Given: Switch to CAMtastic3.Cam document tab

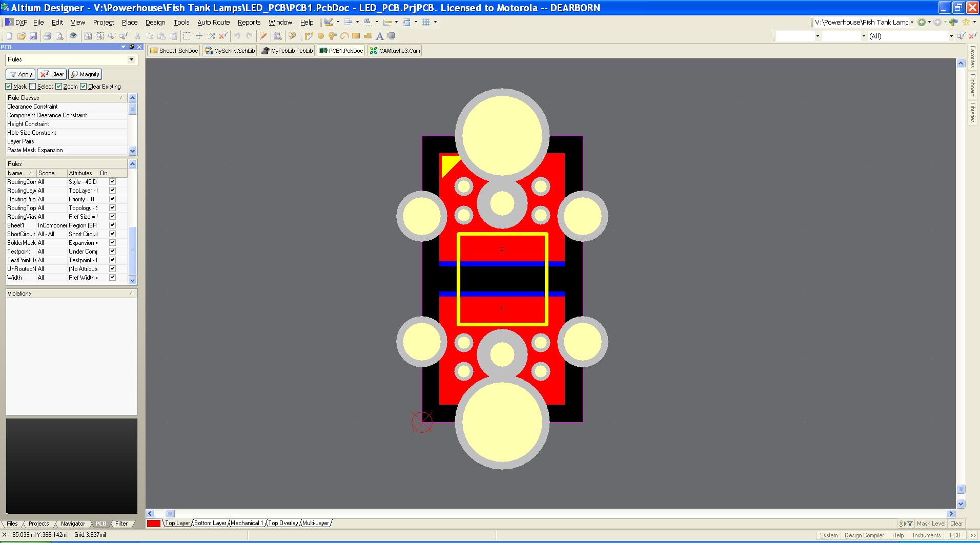Looking at the screenshot, I should tap(395, 51).
